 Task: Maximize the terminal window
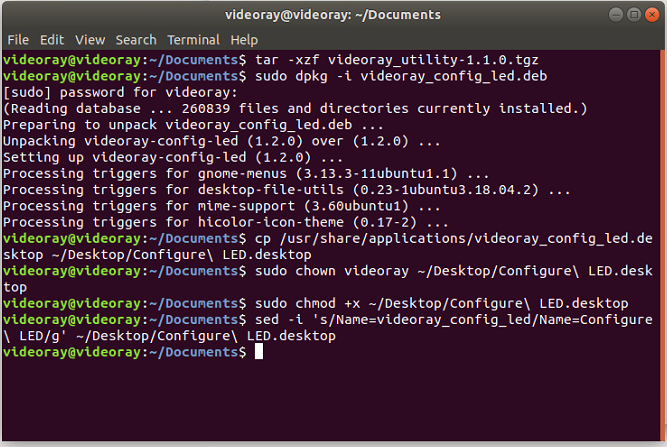(x=634, y=15)
